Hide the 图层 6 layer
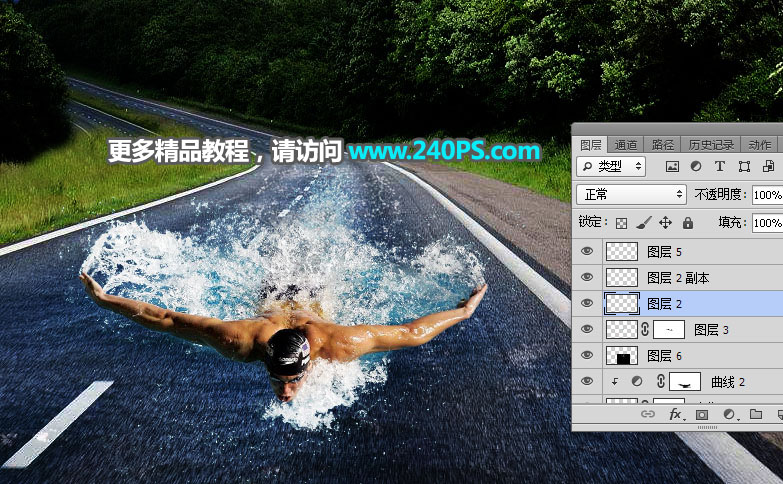Viewport: 783px width, 484px height. [x=587, y=355]
